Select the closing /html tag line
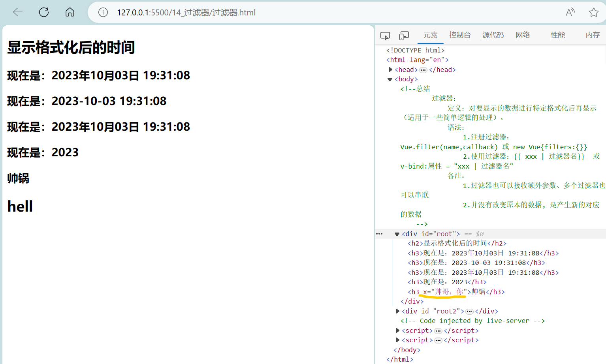Screen dimensions: 606x364 [x=400, y=359]
